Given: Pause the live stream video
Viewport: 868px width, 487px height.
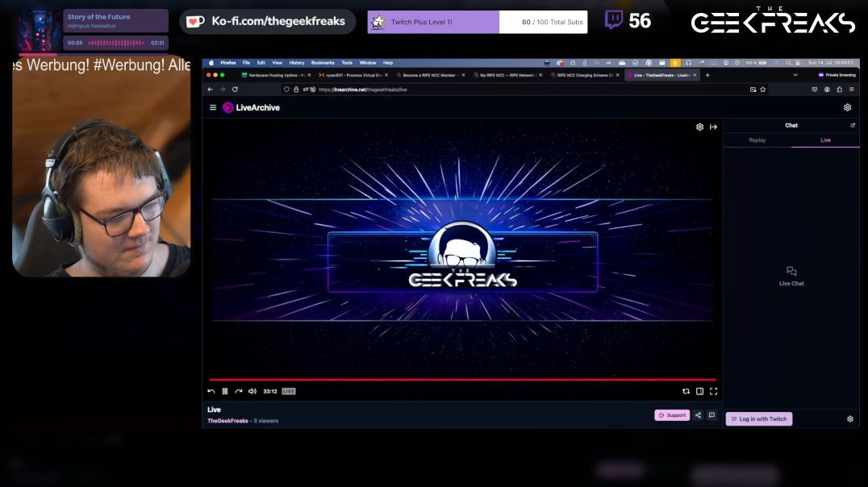Looking at the screenshot, I should (x=225, y=391).
